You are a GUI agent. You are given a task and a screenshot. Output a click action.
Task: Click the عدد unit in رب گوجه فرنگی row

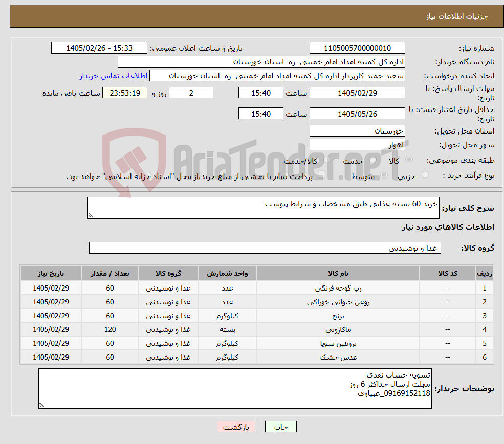[x=227, y=288]
